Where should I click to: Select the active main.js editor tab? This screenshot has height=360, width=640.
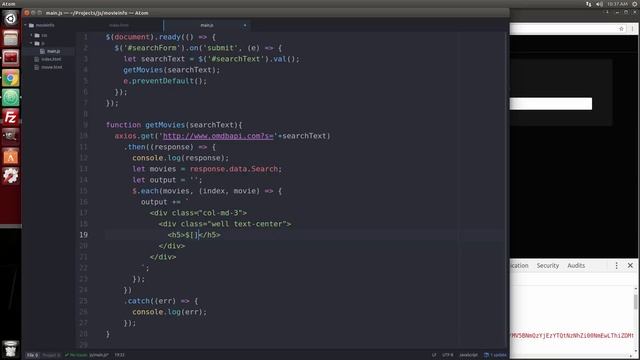207,25
